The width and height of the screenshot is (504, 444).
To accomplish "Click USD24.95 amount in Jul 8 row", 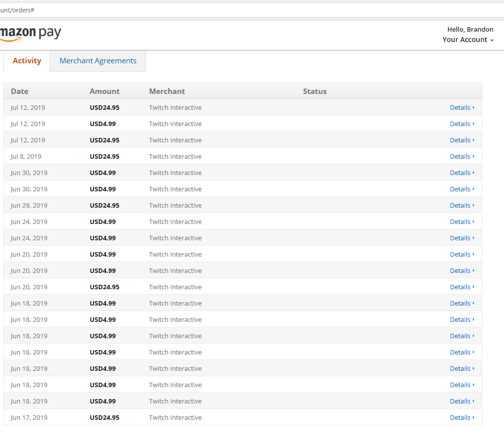I will [x=104, y=156].
